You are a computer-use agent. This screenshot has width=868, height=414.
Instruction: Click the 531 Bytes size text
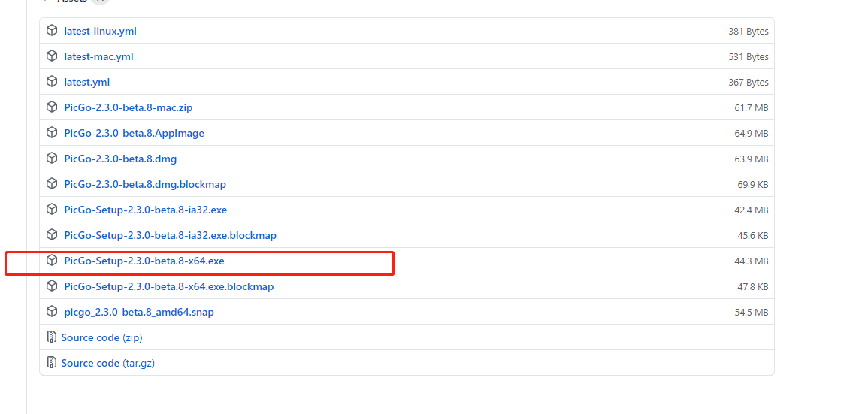749,57
